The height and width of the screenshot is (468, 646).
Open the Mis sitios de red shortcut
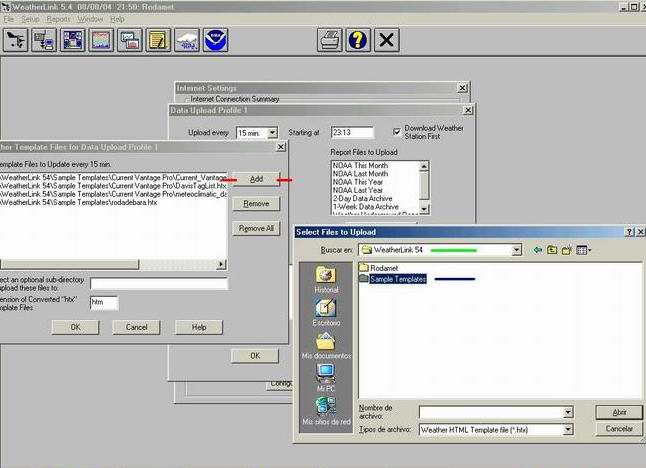tap(326, 411)
